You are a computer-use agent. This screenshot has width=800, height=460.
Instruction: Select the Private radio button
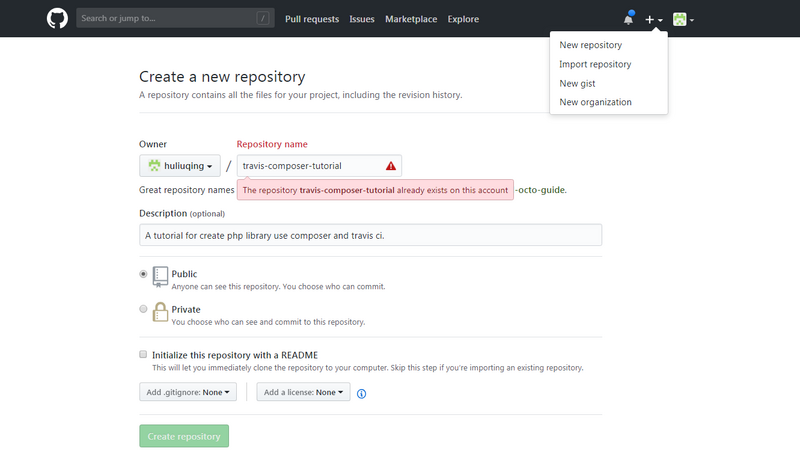tap(143, 309)
